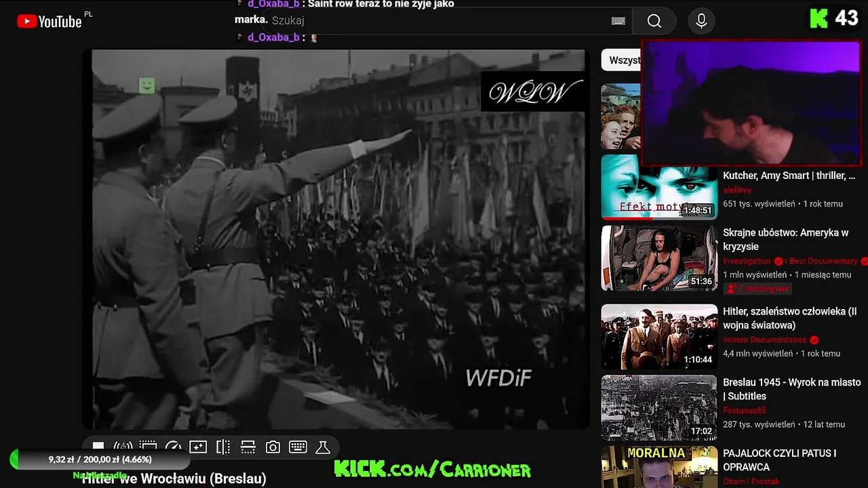Click the stop square icon in video toolbar

click(98, 447)
